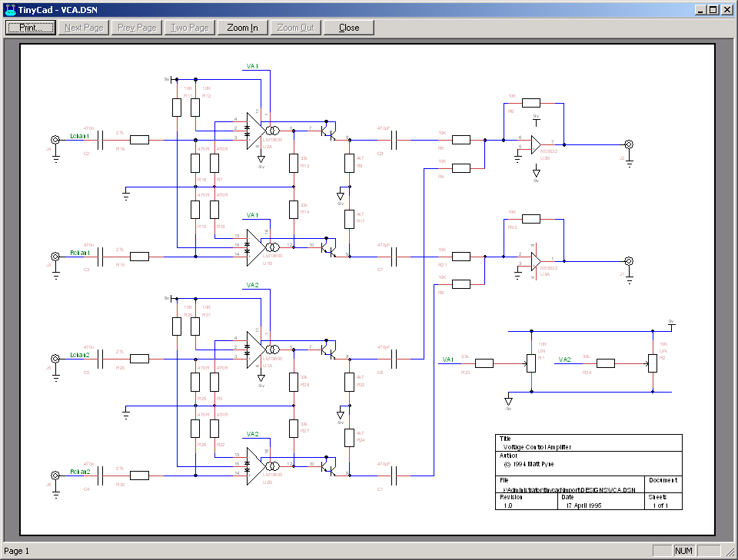Click the VCA.DSN file path text
This screenshot has width=738, height=560.
click(x=569, y=489)
